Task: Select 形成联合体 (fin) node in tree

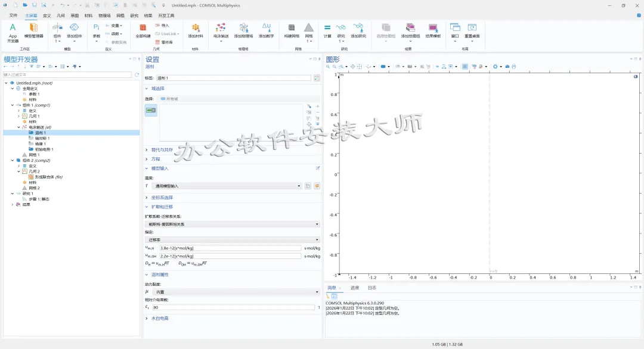Action: (x=48, y=177)
